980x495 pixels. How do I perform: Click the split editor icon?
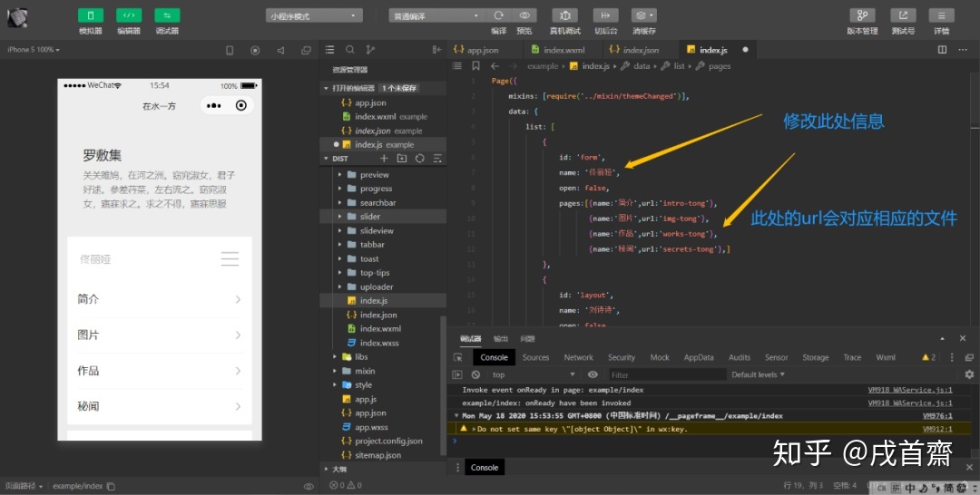[x=943, y=50]
